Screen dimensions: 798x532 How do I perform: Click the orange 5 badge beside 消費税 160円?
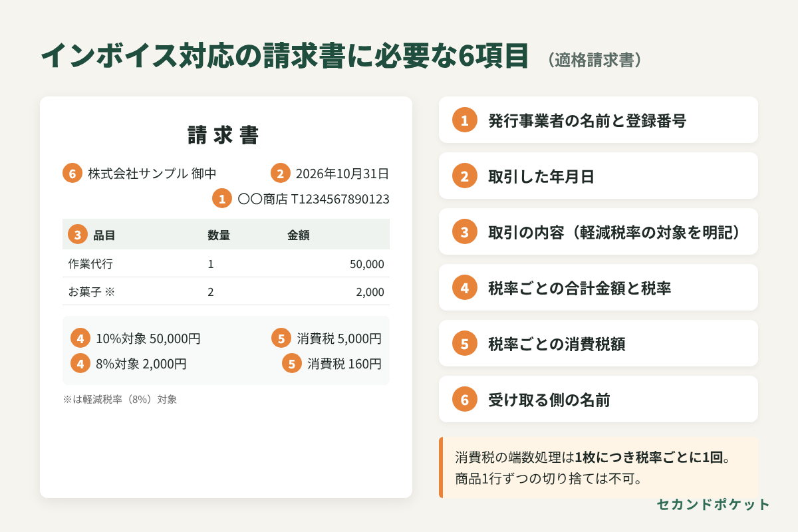[x=292, y=364]
